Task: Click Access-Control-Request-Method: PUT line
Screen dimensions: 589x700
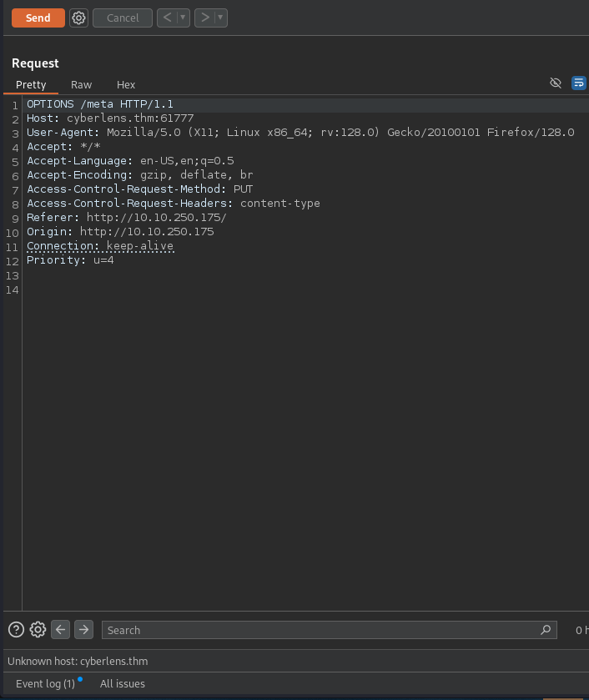Action: pos(140,189)
